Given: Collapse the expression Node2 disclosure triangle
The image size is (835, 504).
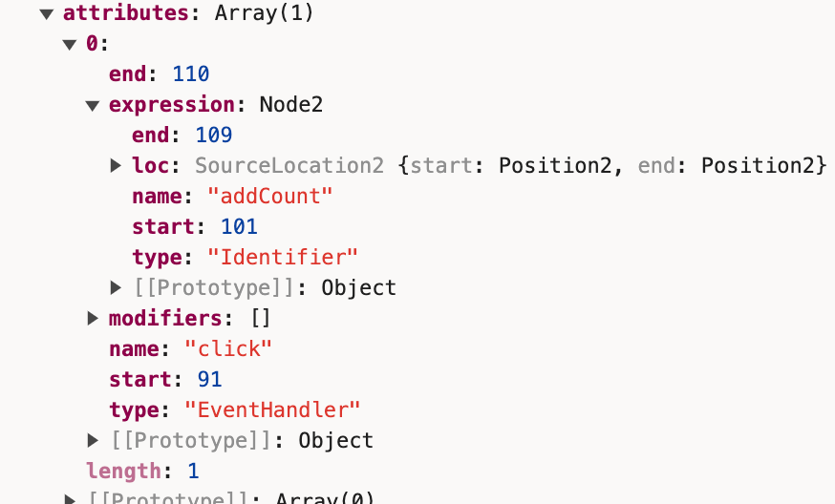Looking at the screenshot, I should click(x=93, y=105).
